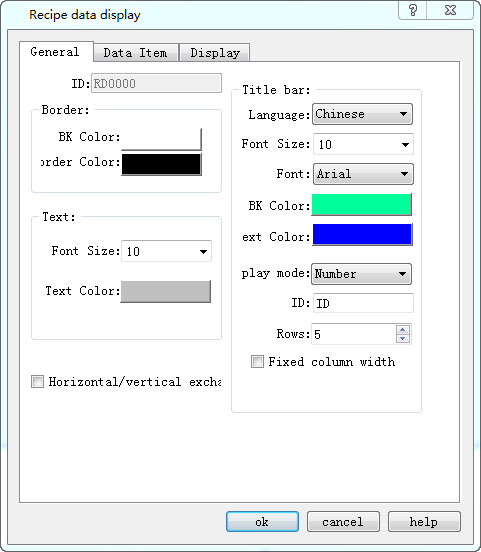Confirm with the ok button
This screenshot has height=552, width=481.
pyautogui.click(x=262, y=522)
